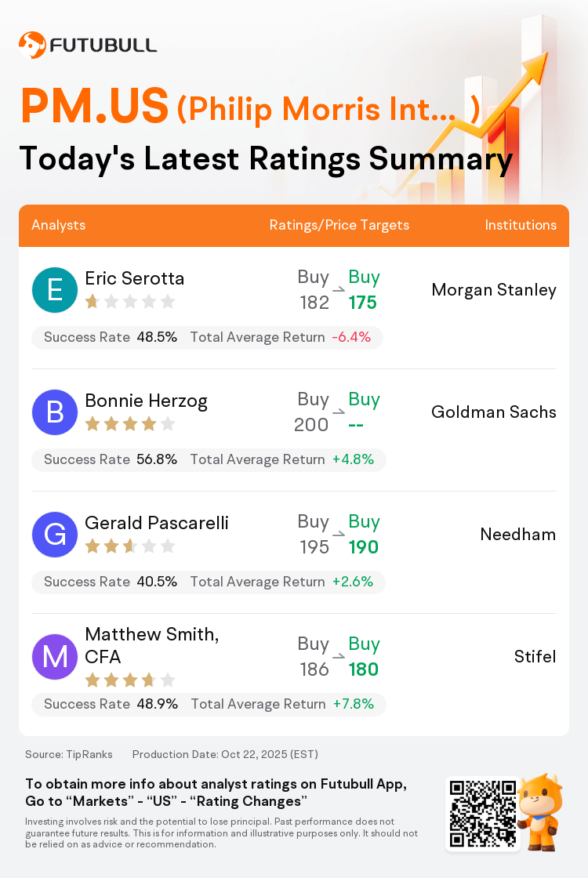Select the Analysts column header
This screenshot has width=588, height=878.
(x=59, y=225)
